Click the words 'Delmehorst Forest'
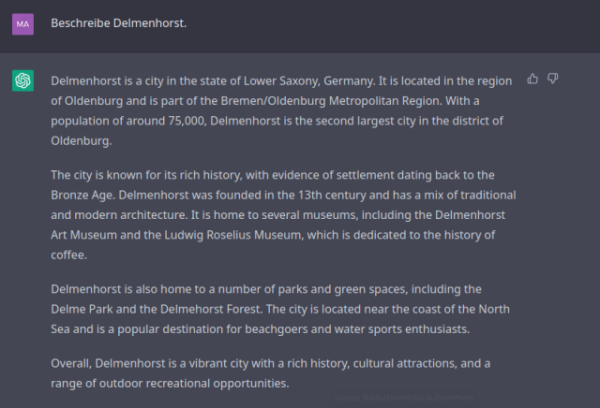This screenshot has width=600, height=408. (x=210, y=309)
